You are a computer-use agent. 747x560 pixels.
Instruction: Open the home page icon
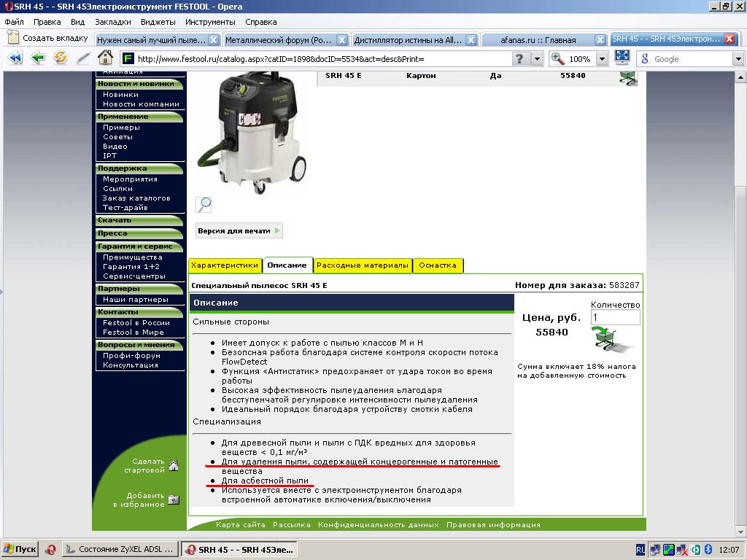point(105,58)
